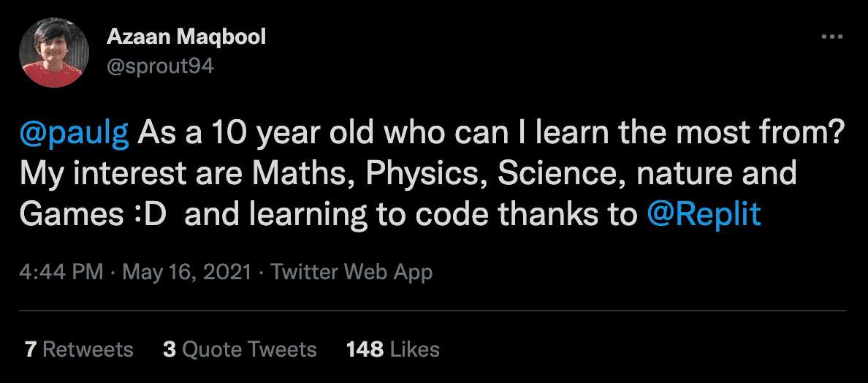This screenshot has width=868, height=383.
Task: Click Azaan Maqbool's profile avatar
Action: click(x=56, y=53)
